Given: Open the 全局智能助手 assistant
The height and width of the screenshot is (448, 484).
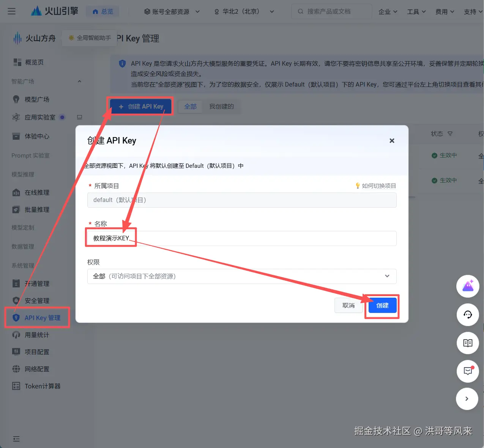Looking at the screenshot, I should click(x=90, y=38).
